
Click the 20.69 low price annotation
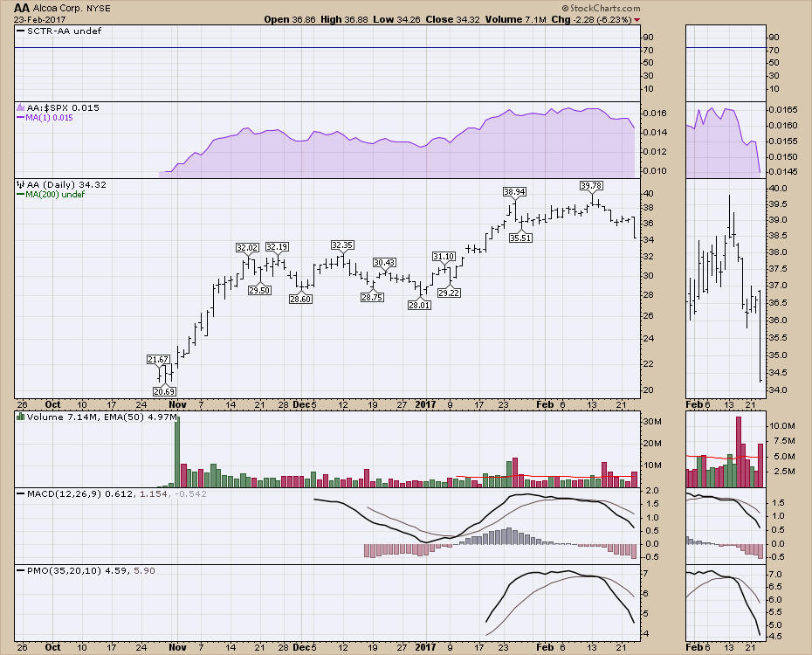pos(164,391)
